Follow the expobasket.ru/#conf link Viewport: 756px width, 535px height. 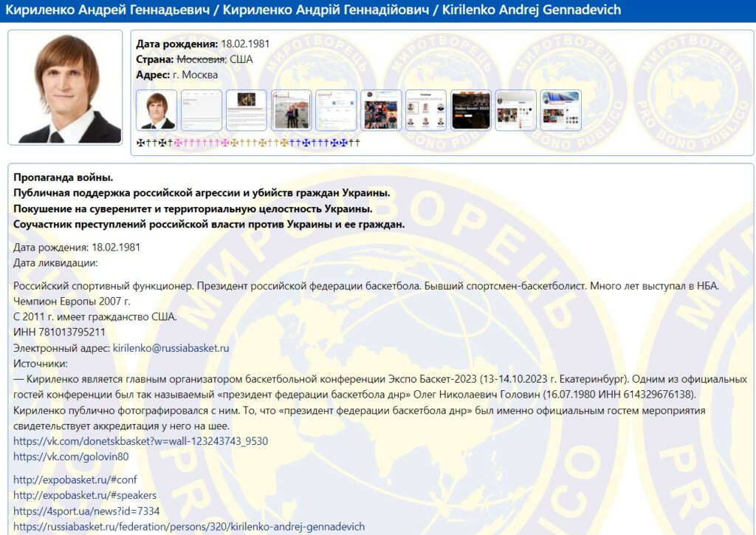(75, 480)
